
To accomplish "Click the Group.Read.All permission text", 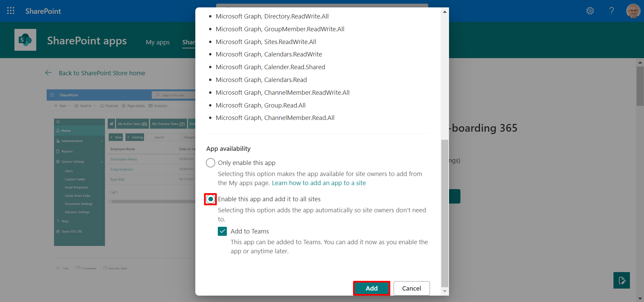I will (260, 105).
